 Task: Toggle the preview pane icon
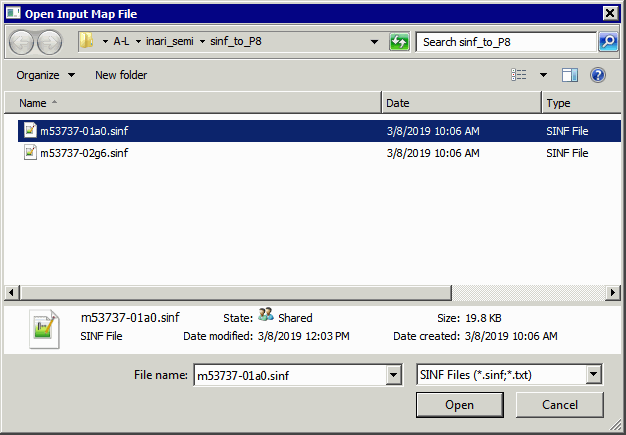tap(570, 75)
